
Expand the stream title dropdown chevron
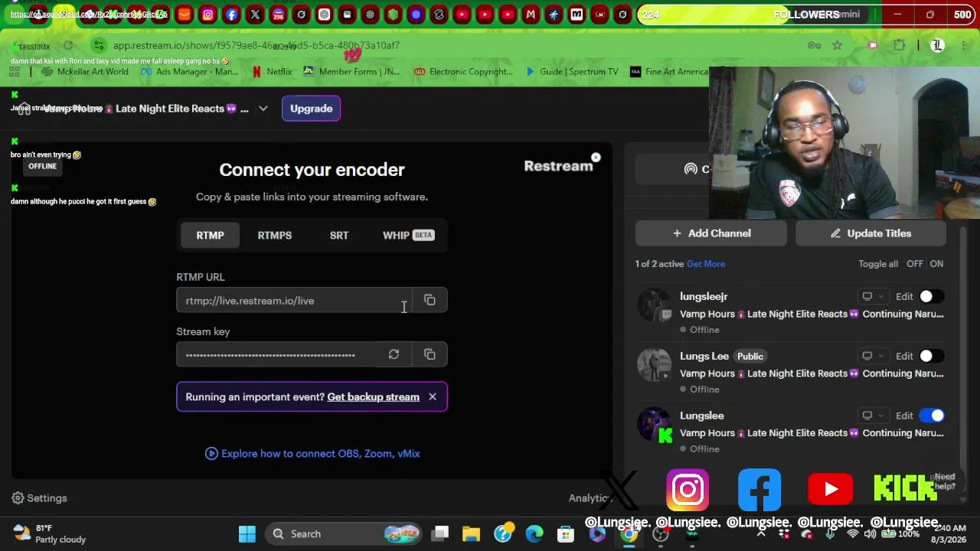point(263,109)
